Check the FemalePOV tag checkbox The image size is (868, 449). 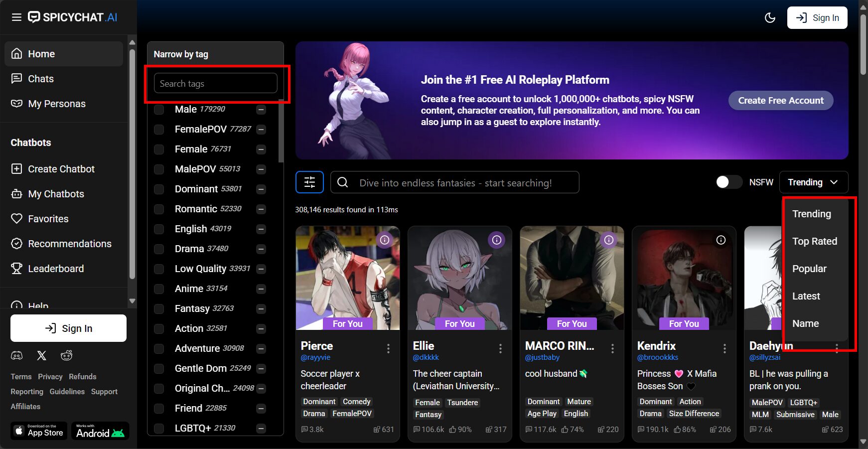tap(159, 130)
